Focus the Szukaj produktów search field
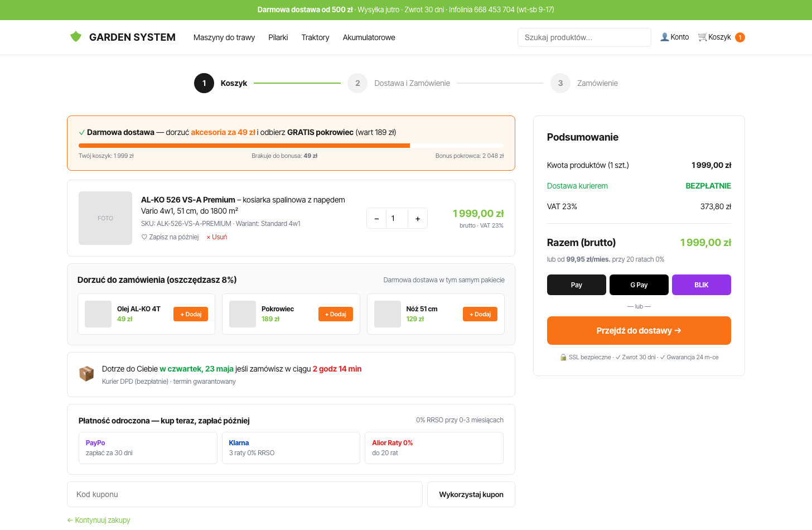Image resolution: width=812 pixels, height=530 pixels. [x=584, y=37]
